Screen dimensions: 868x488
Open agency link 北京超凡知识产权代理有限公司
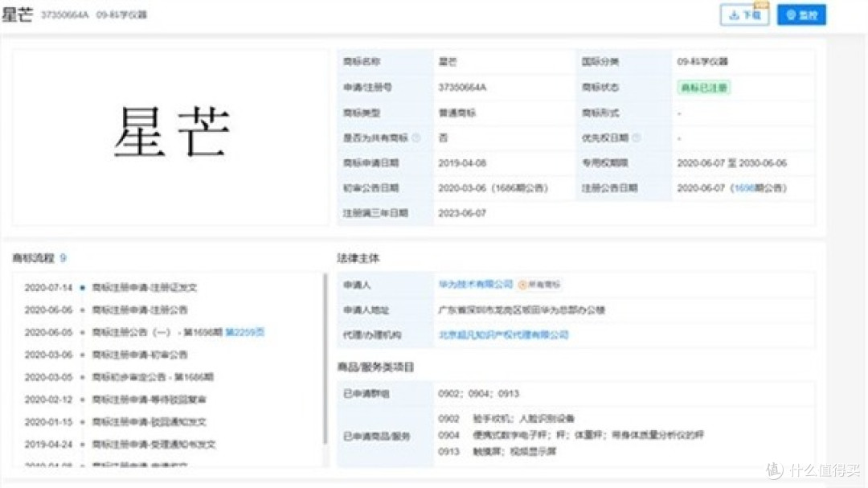(x=503, y=335)
